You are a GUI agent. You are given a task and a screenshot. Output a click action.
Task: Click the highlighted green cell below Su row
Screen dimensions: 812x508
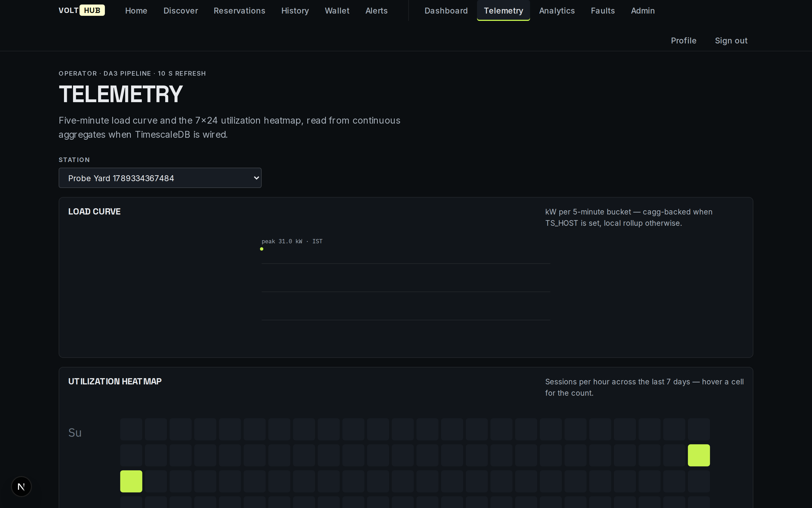point(699,455)
